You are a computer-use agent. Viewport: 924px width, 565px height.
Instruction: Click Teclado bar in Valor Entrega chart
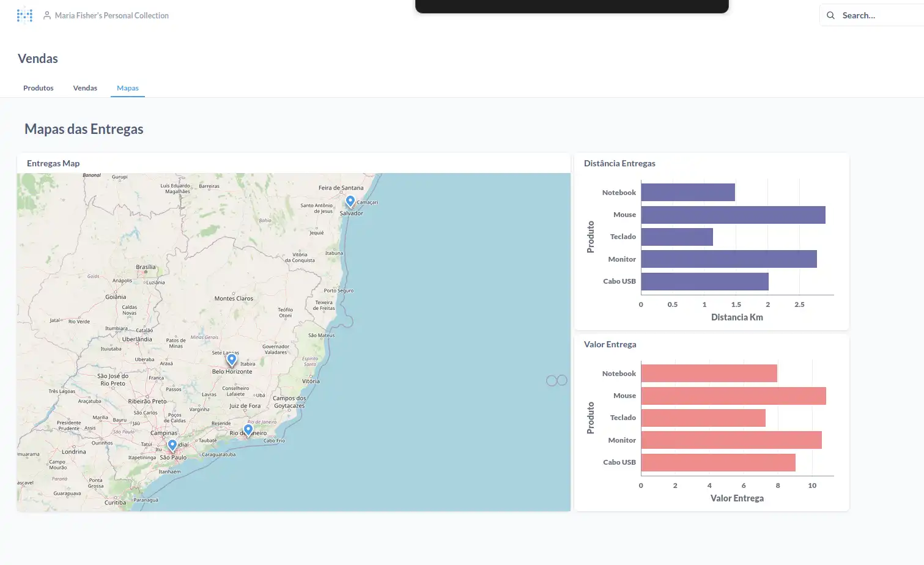tap(703, 418)
